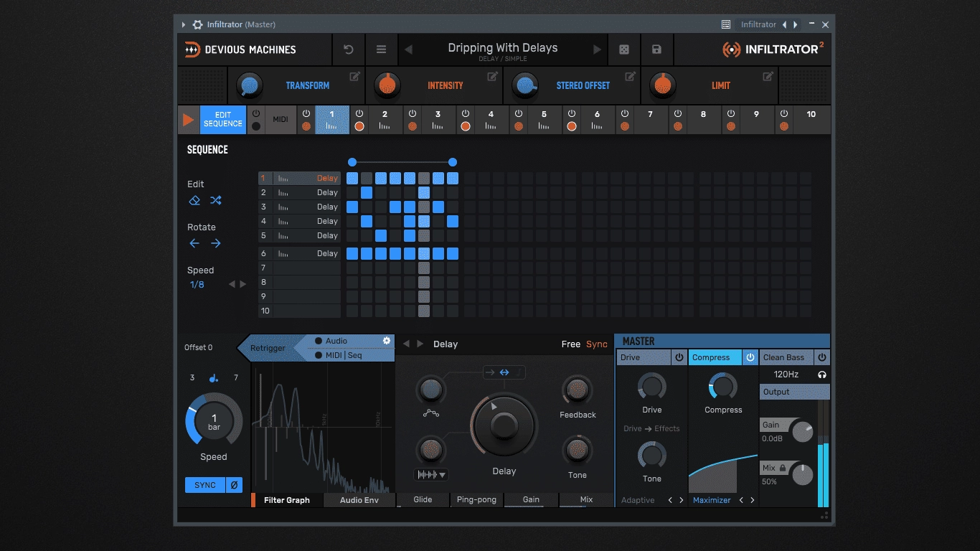Image resolution: width=980 pixels, height=551 pixels.
Task: Click the eraser icon under Edit
Action: [194, 200]
